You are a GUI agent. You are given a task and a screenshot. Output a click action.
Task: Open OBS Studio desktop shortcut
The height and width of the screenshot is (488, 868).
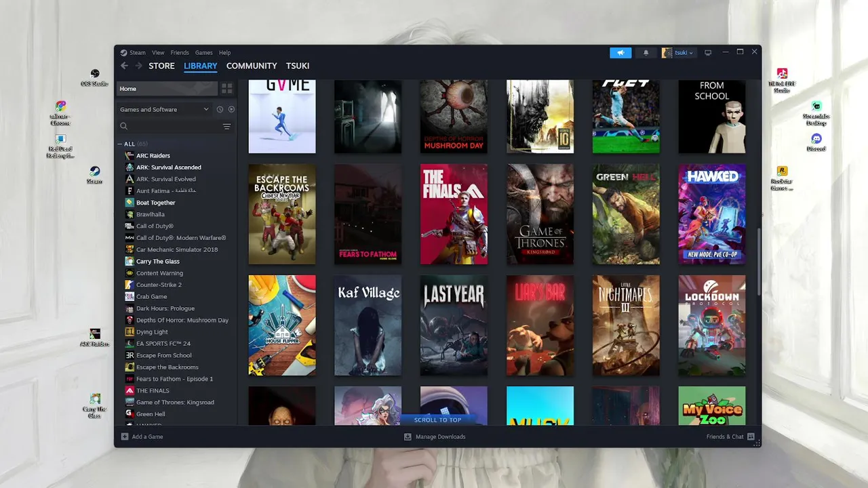pos(95,77)
